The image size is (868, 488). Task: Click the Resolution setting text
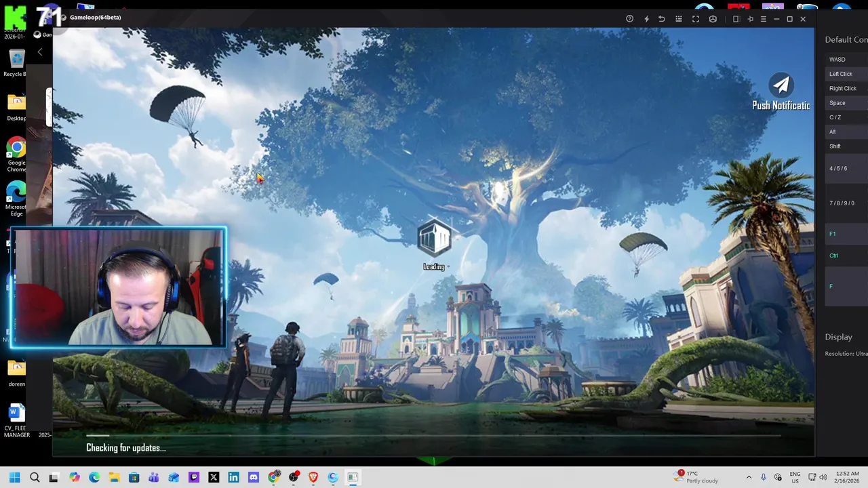pyautogui.click(x=846, y=354)
